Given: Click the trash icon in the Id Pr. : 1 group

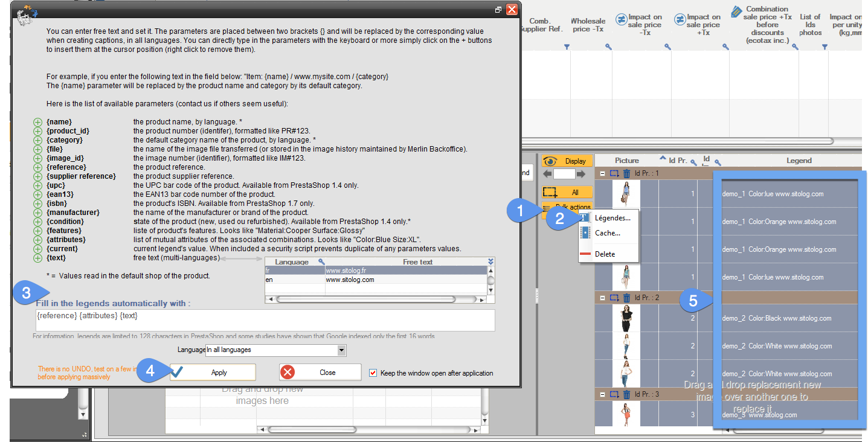Looking at the screenshot, I should pos(626,174).
